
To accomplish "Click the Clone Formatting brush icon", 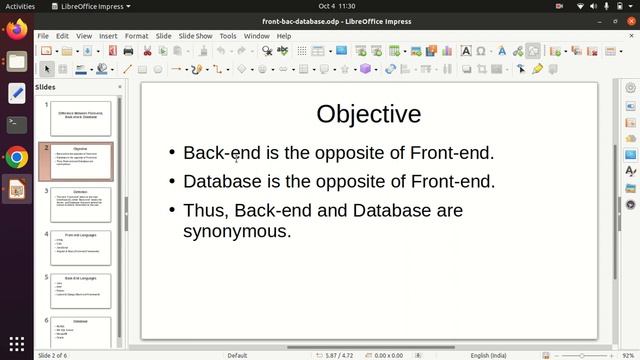I will 203,51.
